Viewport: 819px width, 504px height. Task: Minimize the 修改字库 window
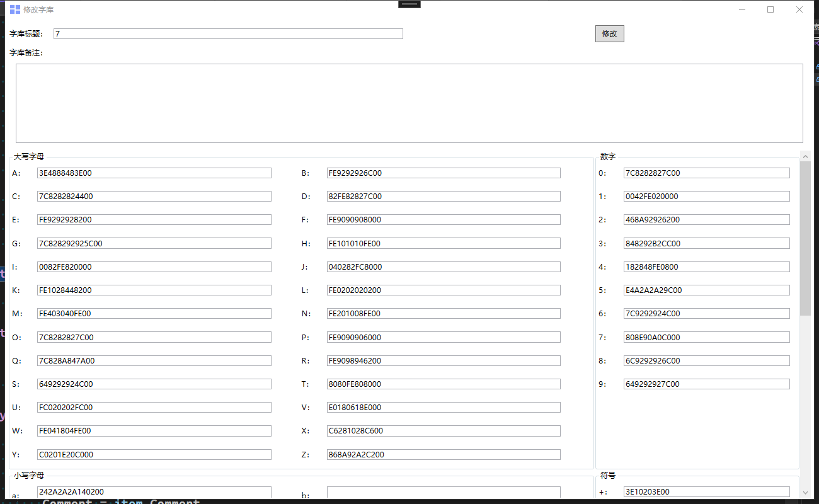pyautogui.click(x=742, y=9)
